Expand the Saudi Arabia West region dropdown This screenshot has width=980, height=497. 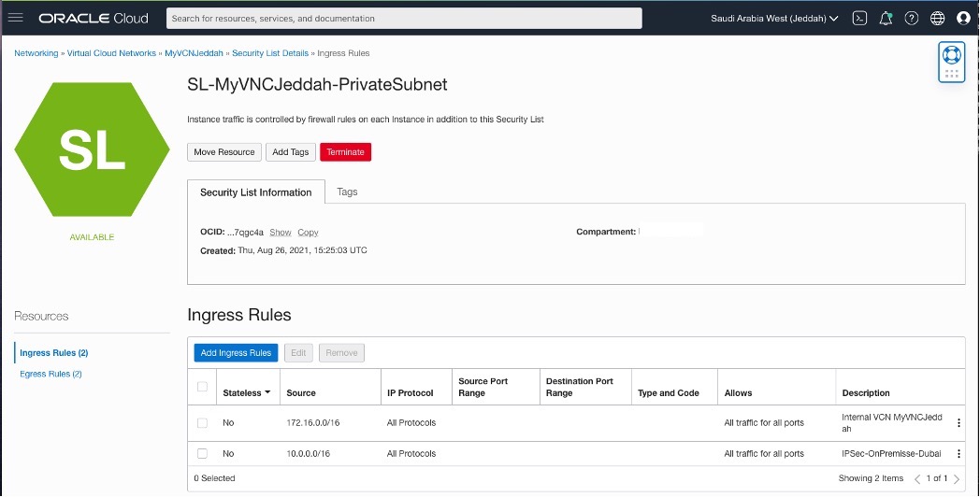(773, 18)
